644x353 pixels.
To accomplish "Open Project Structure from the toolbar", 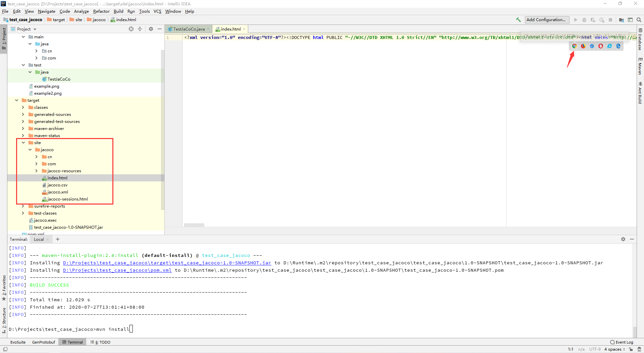I will coord(622,20).
